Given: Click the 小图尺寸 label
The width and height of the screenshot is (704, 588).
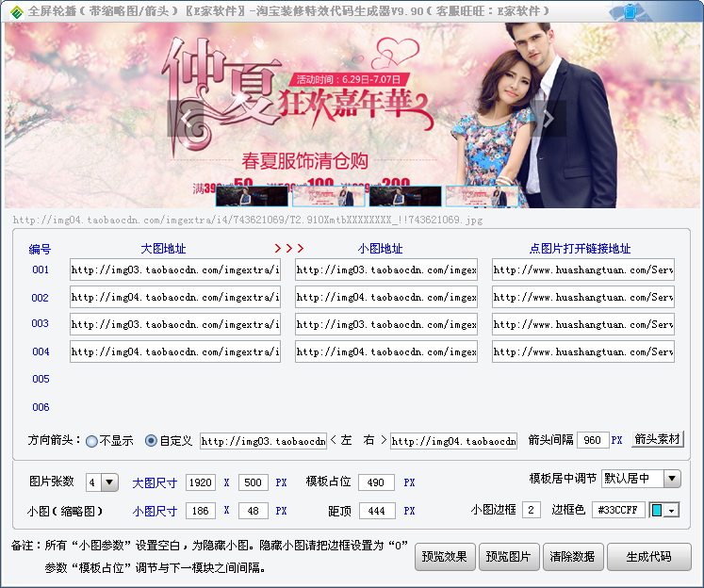Looking at the screenshot, I should pos(155,512).
